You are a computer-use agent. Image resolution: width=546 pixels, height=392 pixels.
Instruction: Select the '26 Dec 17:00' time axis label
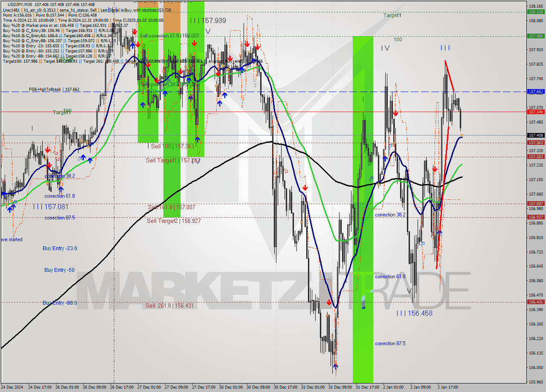(122, 387)
